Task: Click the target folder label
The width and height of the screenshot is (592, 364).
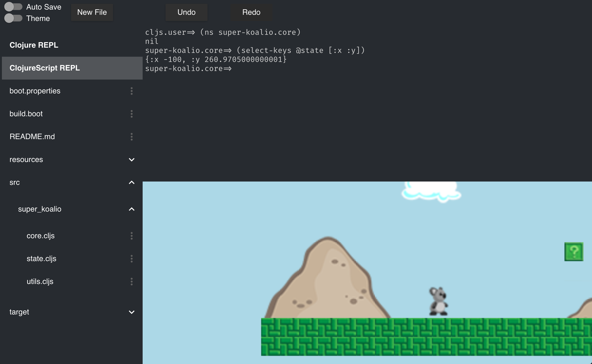Action: click(x=19, y=312)
